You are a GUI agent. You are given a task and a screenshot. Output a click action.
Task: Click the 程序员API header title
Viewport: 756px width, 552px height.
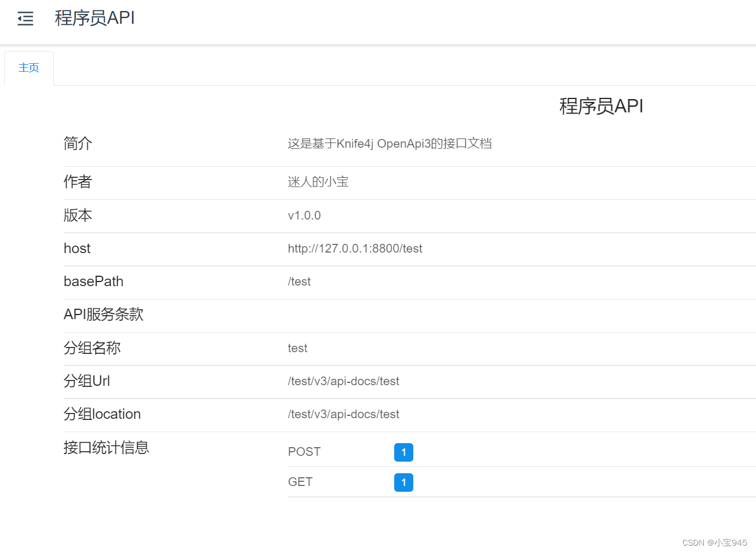[95, 18]
